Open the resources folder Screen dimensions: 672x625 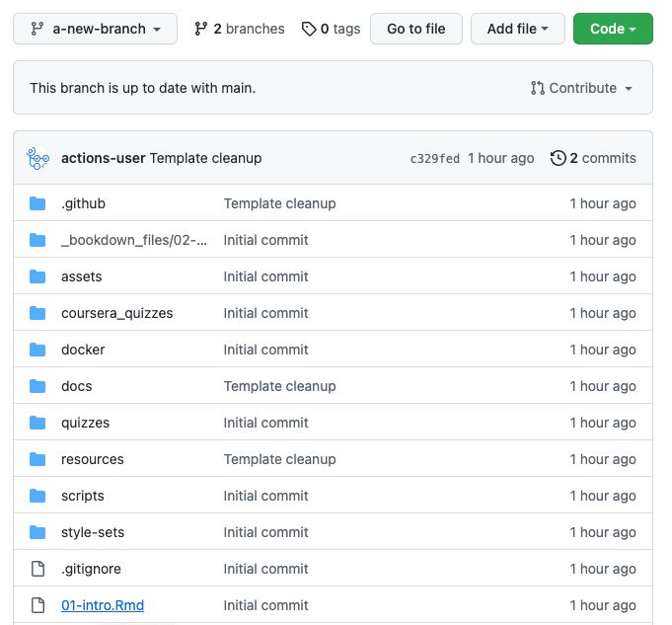coord(93,459)
